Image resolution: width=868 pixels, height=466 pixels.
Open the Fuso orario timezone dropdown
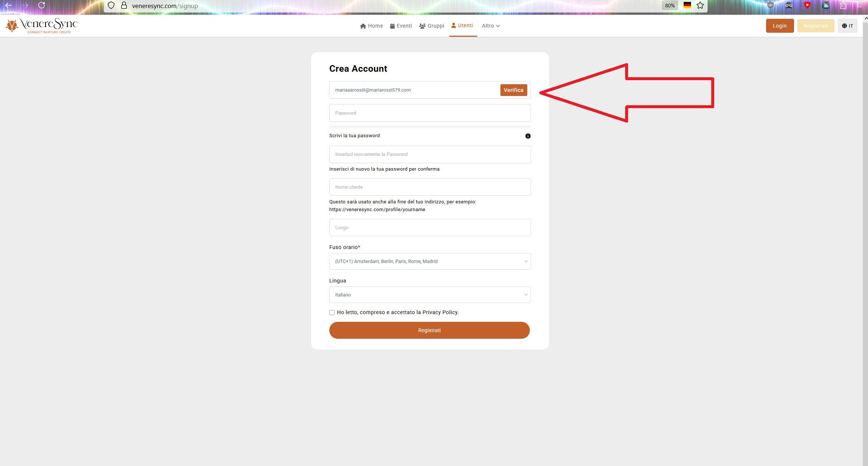pos(429,261)
